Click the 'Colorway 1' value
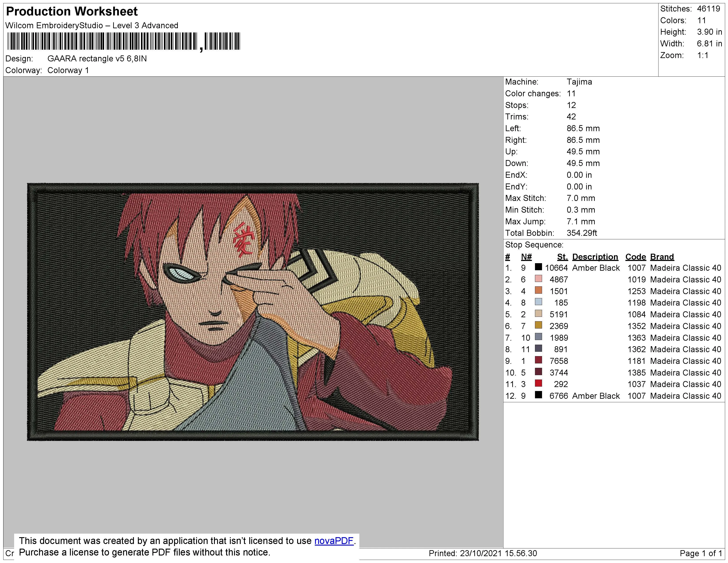 point(68,70)
